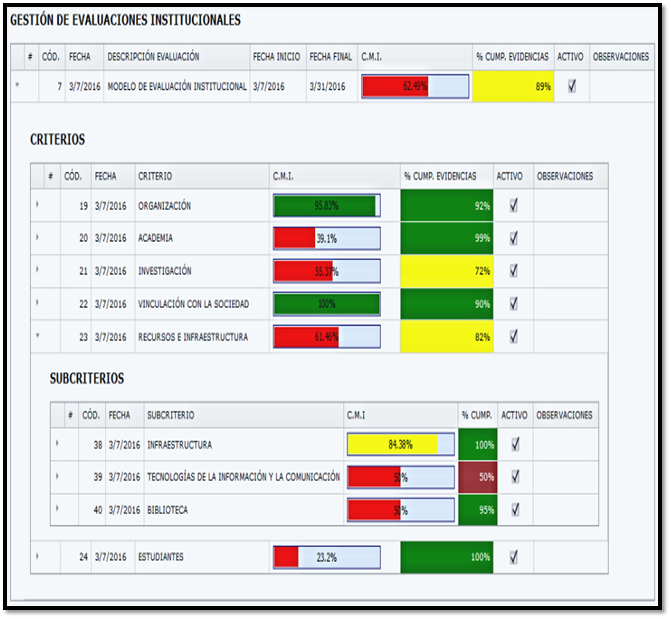Image resolution: width=671 pixels, height=619 pixels.
Task: Expand the ESTUDIANTES criterion row
Action: tap(37, 556)
